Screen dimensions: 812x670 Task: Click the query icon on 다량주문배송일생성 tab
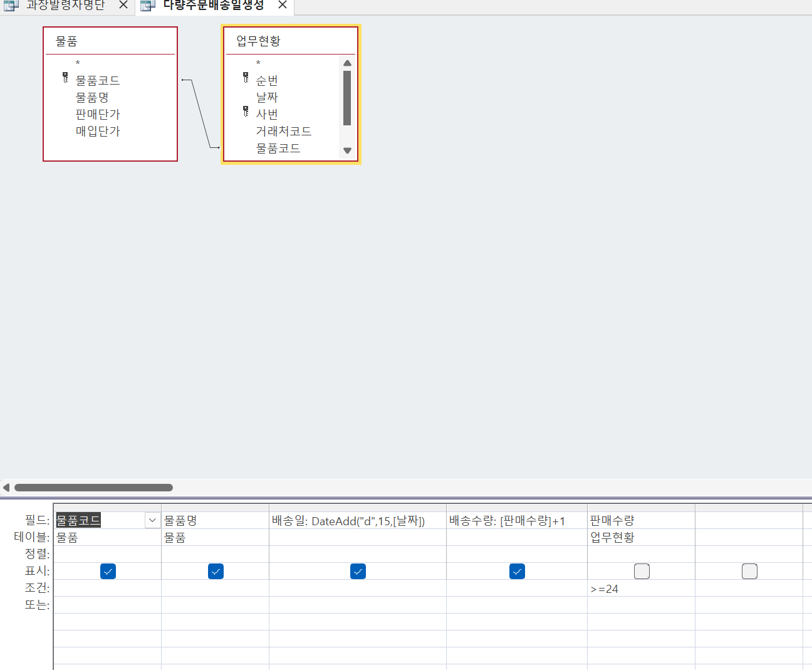(x=147, y=6)
